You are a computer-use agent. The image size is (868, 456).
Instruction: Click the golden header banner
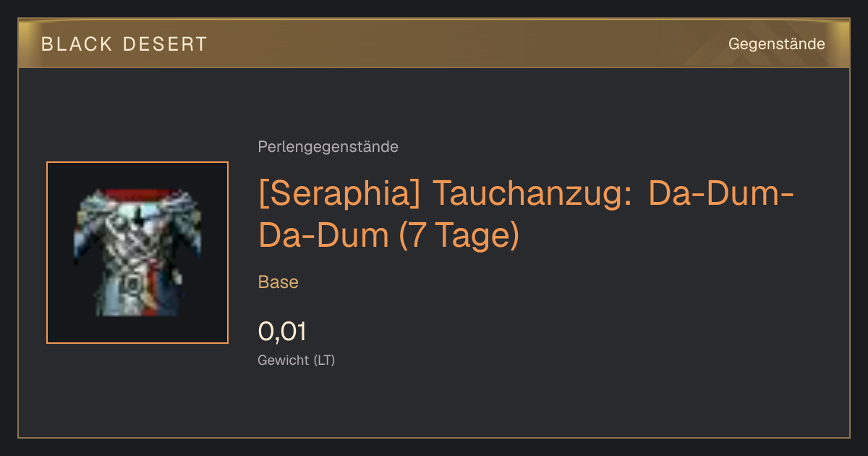pos(434,43)
